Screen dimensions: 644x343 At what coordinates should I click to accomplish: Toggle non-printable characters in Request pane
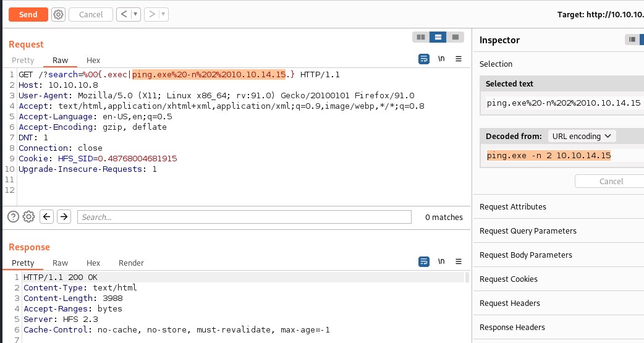pos(441,59)
